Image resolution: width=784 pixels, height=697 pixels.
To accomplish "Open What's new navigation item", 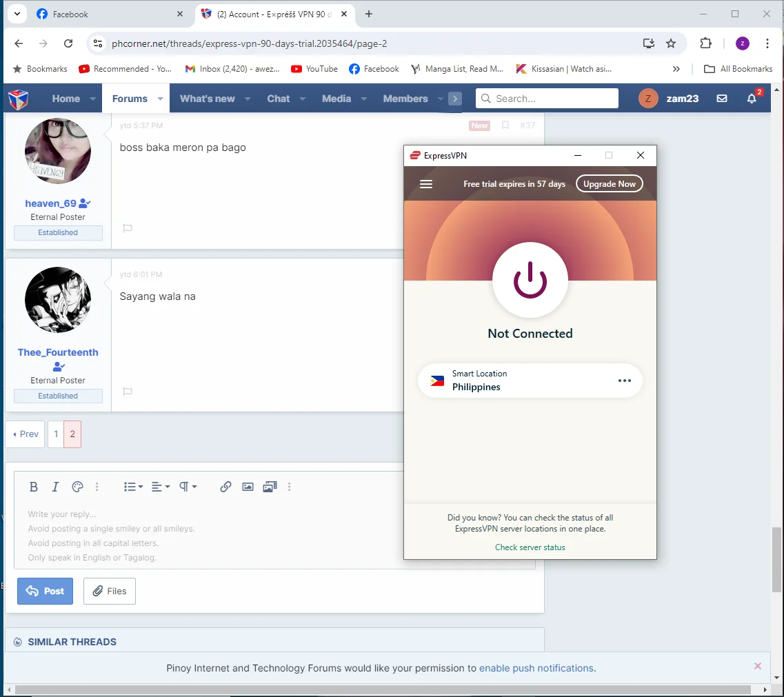I will click(x=207, y=99).
